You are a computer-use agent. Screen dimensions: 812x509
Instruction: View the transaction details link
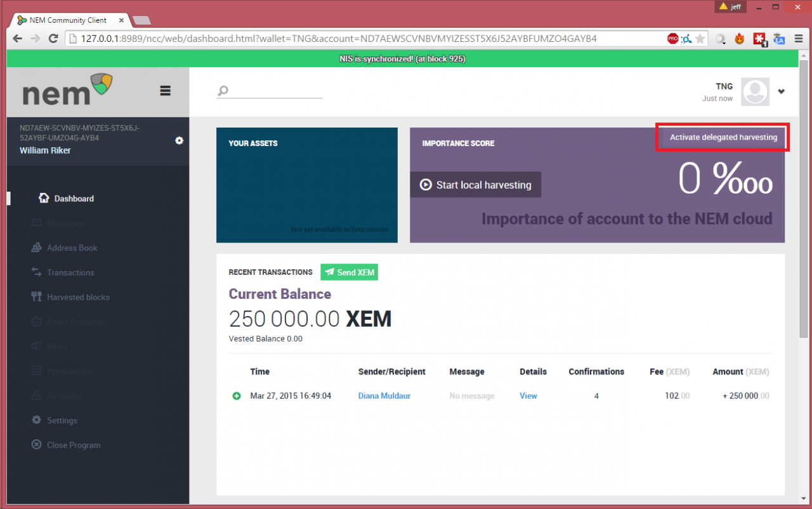(x=528, y=395)
